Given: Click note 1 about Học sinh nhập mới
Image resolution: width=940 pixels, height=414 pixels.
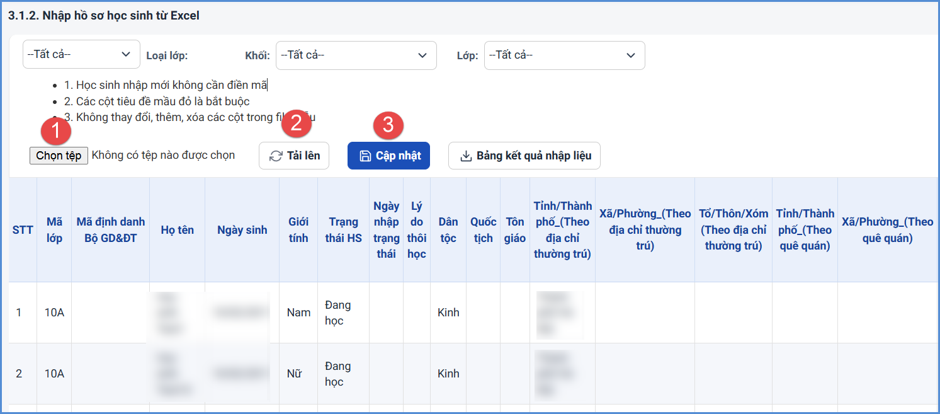Looking at the screenshot, I should [166, 85].
